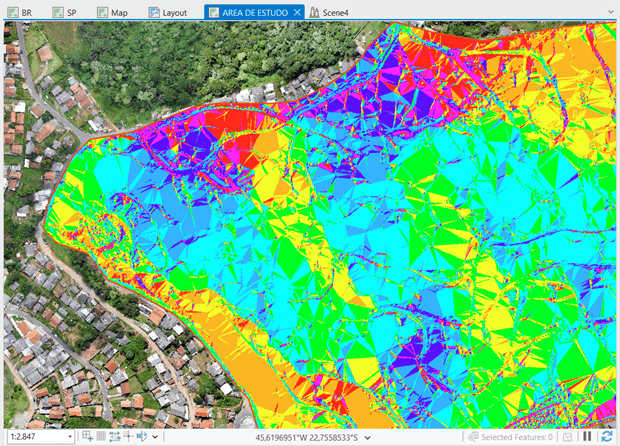Click the icon left of the pause button

[x=568, y=437]
